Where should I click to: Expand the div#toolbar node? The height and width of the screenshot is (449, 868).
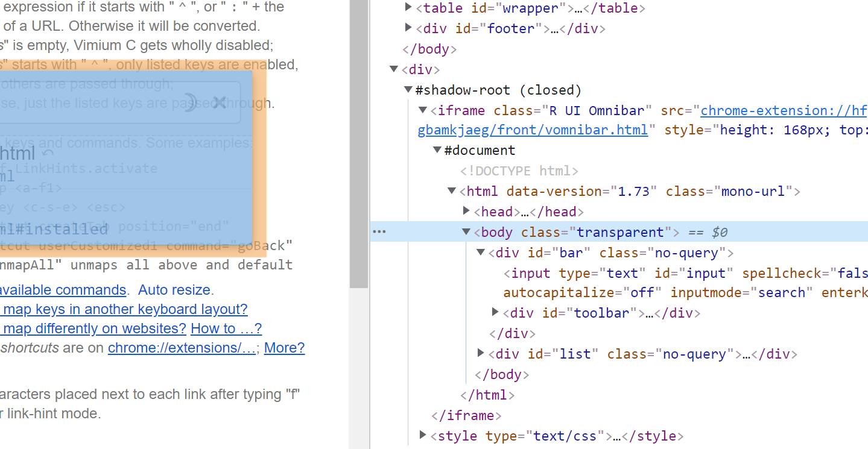pyautogui.click(x=495, y=312)
